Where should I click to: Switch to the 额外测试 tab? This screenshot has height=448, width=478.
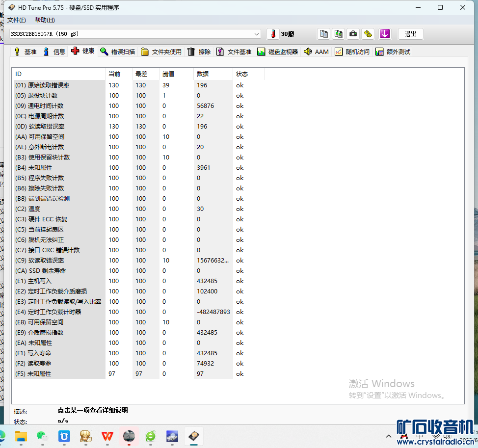click(x=393, y=52)
